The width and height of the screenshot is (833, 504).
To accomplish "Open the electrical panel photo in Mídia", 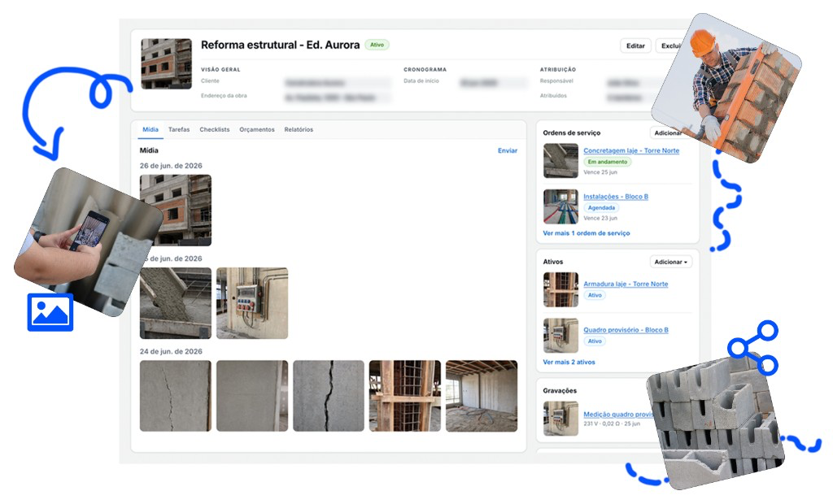I will coord(252,303).
